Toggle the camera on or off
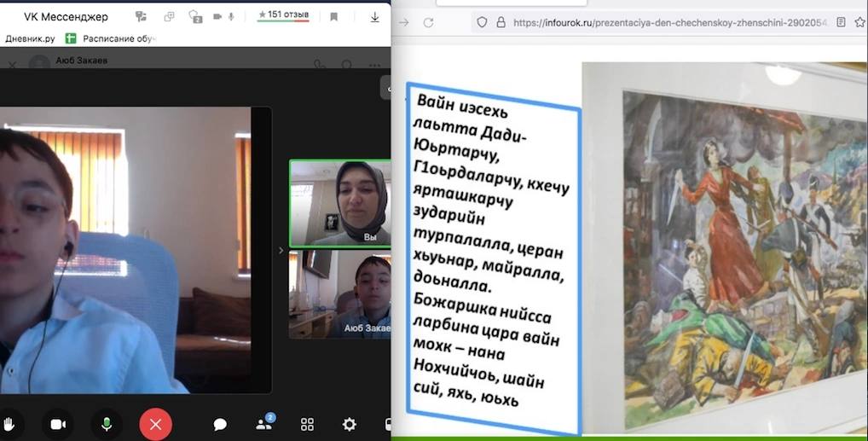The width and height of the screenshot is (868, 441). [57, 424]
